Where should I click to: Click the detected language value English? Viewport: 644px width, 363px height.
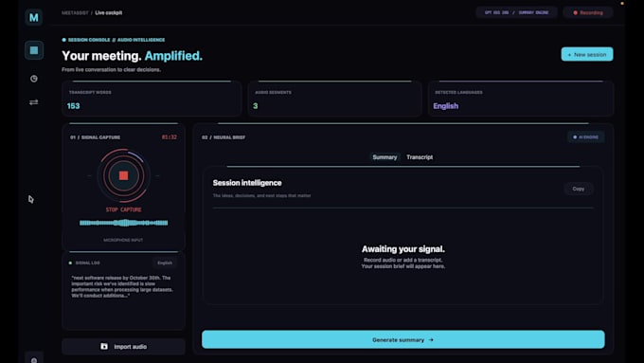coord(446,106)
